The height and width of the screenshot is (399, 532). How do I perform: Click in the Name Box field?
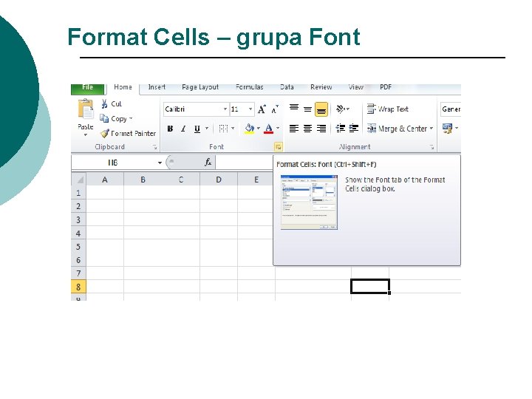pos(113,163)
